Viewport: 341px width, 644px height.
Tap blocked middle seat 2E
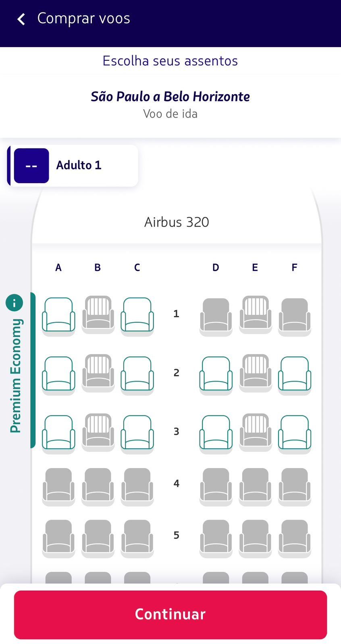255,373
